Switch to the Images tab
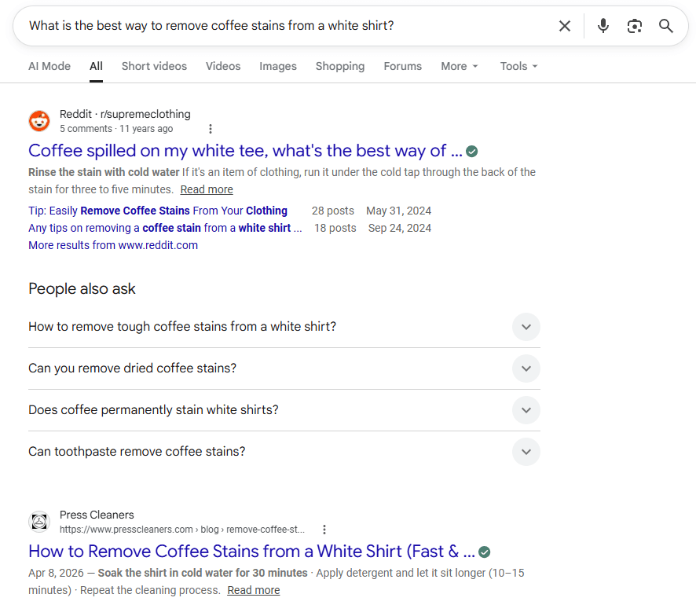Screen dimensions: 696x616 coord(278,66)
